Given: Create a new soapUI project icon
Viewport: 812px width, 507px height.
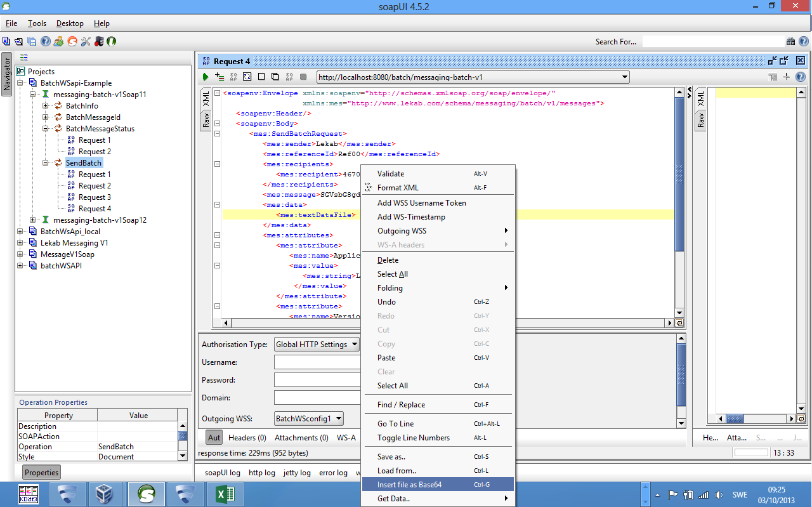Looking at the screenshot, I should [x=6, y=41].
